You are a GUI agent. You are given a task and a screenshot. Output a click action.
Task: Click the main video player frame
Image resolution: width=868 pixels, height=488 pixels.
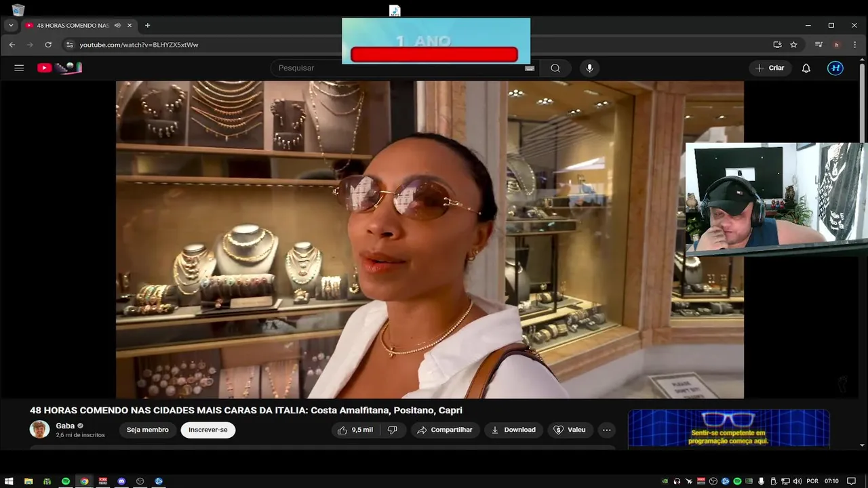pyautogui.click(x=429, y=239)
